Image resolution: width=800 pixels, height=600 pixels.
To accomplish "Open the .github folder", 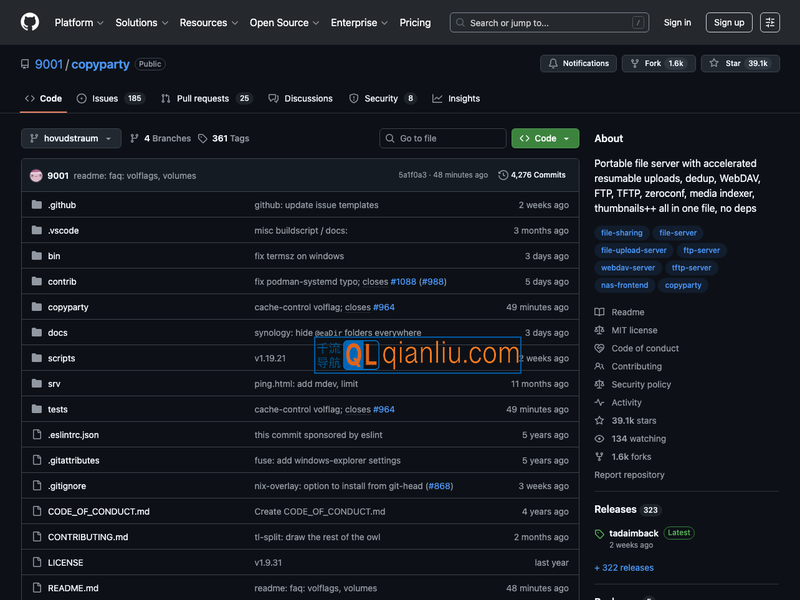I will coord(61,205).
